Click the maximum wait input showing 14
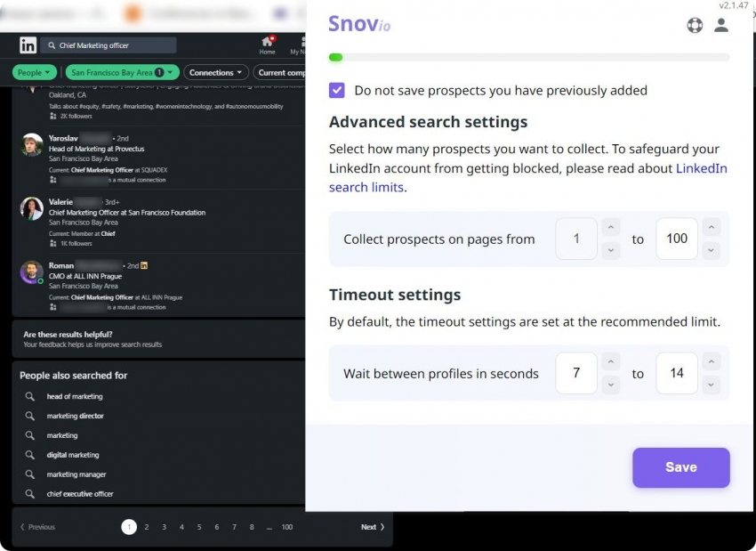This screenshot has width=756, height=551. 677,373
